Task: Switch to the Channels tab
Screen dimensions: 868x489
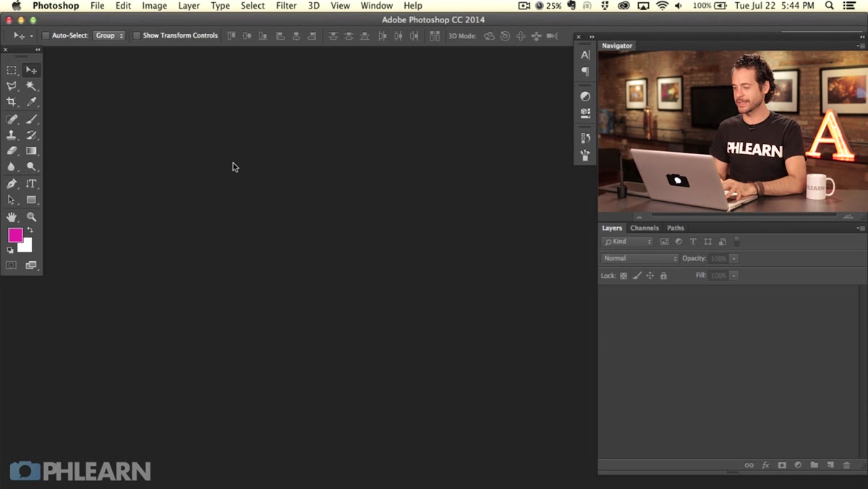Action: tap(644, 228)
